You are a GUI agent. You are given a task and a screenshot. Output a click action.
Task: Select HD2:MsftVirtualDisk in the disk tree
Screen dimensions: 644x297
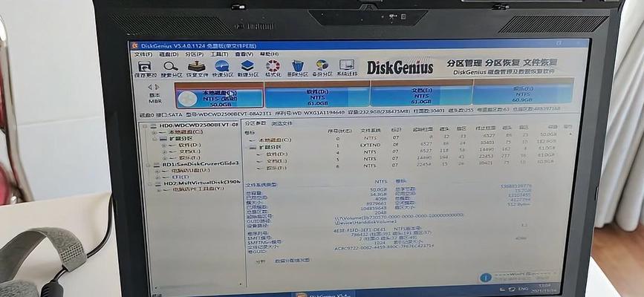pos(203,183)
